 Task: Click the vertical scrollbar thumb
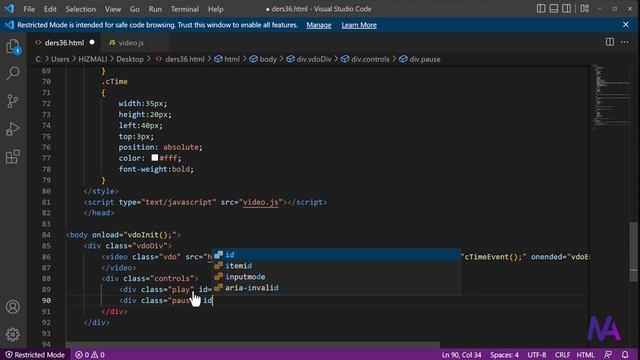[x=633, y=252]
